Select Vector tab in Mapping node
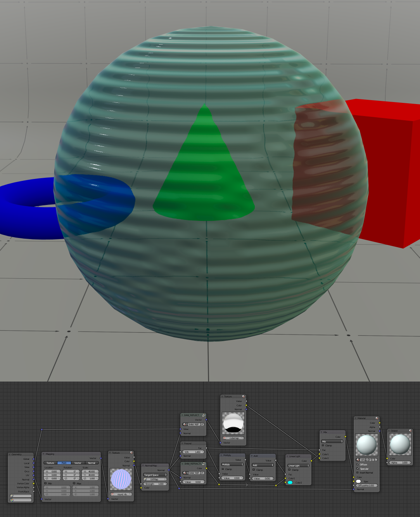 [x=78, y=463]
